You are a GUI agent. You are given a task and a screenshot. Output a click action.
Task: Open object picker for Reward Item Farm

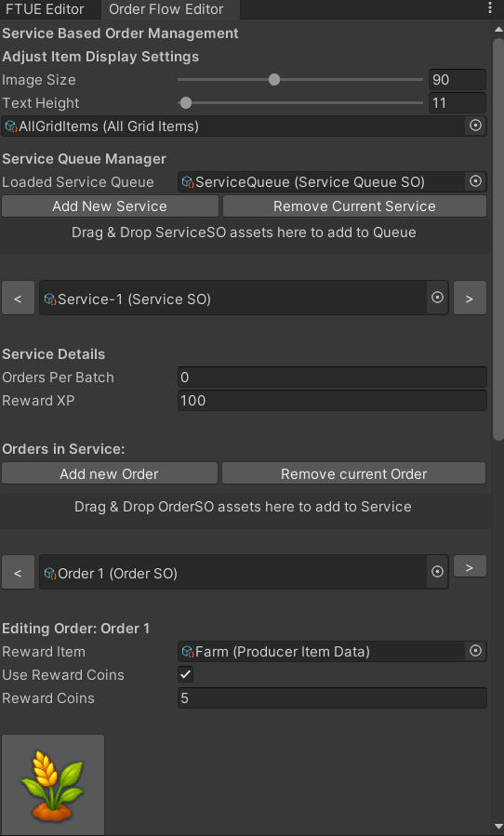tap(475, 651)
